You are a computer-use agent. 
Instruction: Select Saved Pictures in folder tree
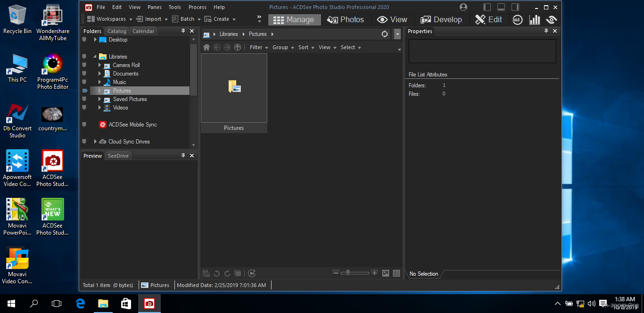(x=130, y=99)
